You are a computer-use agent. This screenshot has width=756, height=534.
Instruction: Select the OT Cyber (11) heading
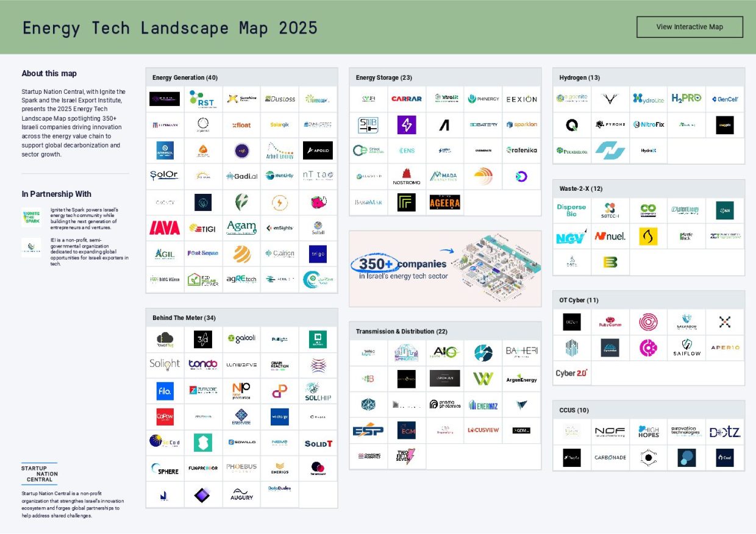click(579, 300)
